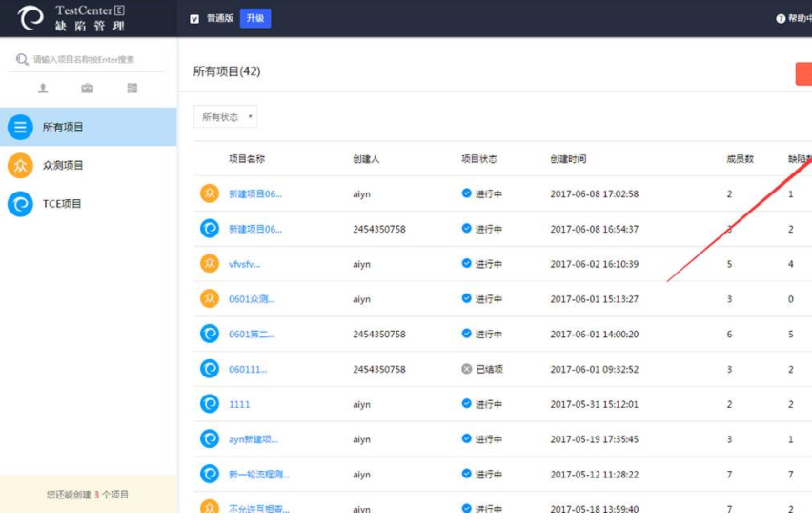Viewport: 812px width, 528px height.
Task: Click timestamp 2017-05-31 15:12:01
Action: (x=595, y=404)
